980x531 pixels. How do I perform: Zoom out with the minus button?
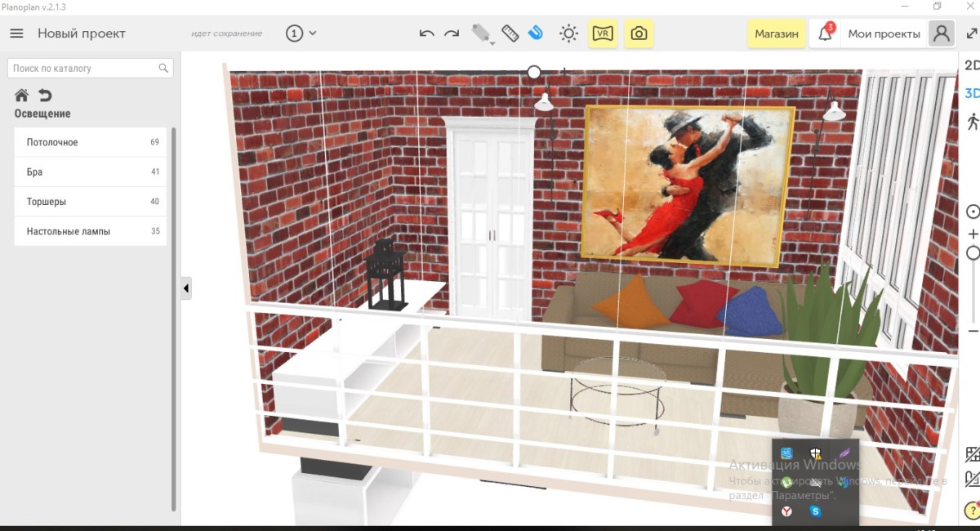click(973, 331)
